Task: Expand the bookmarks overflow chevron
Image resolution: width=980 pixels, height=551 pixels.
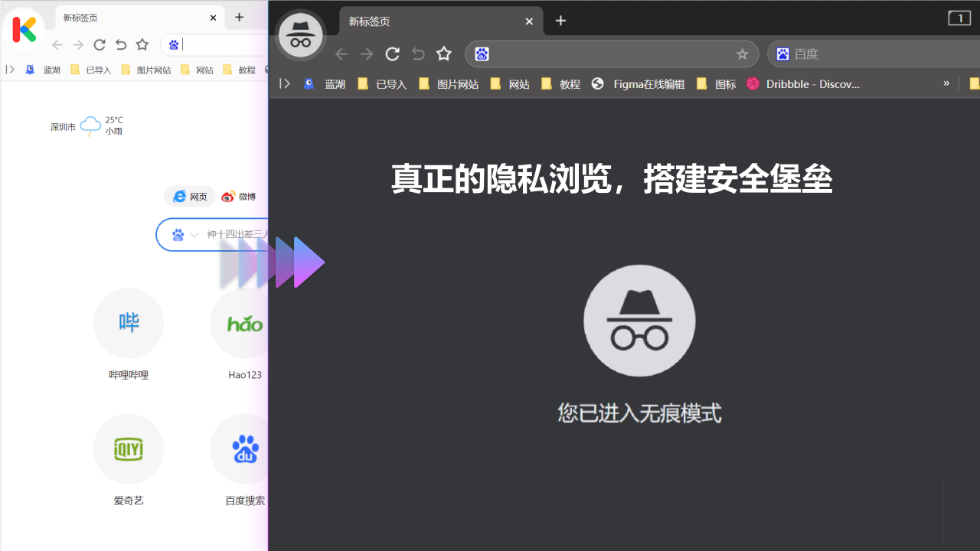Action: pyautogui.click(x=946, y=83)
